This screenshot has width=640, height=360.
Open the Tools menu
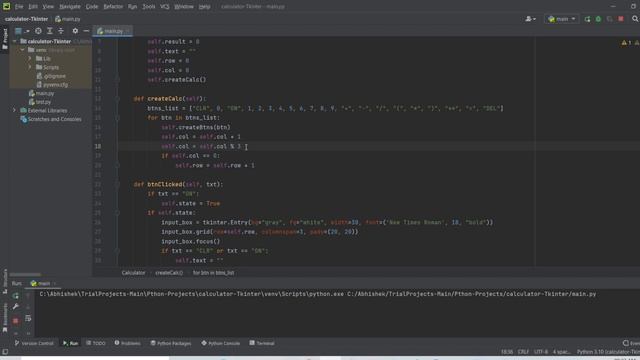point(149,7)
